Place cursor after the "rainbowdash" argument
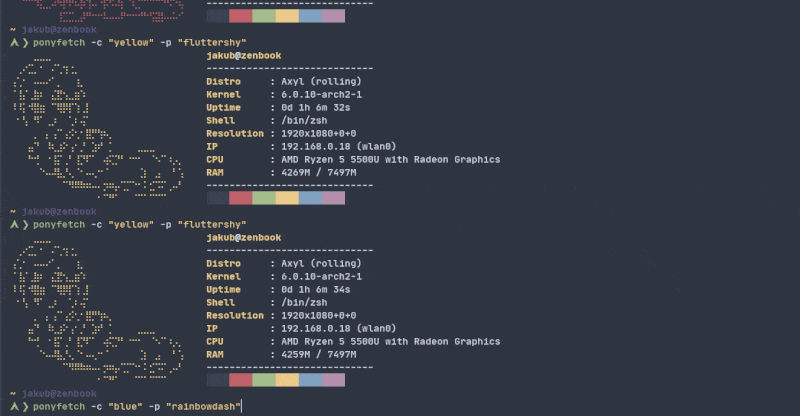 (x=241, y=407)
